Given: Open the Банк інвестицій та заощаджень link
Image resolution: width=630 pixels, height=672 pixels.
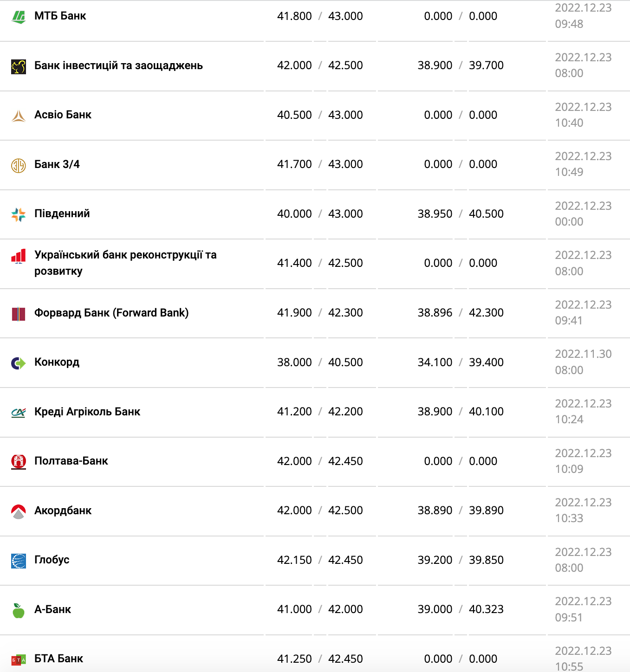Looking at the screenshot, I should pos(118,65).
